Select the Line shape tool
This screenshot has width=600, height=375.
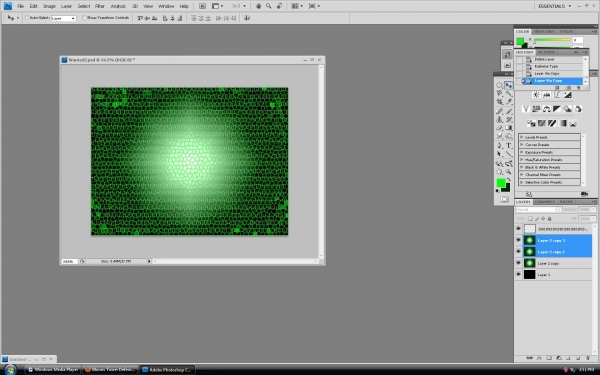click(x=509, y=154)
